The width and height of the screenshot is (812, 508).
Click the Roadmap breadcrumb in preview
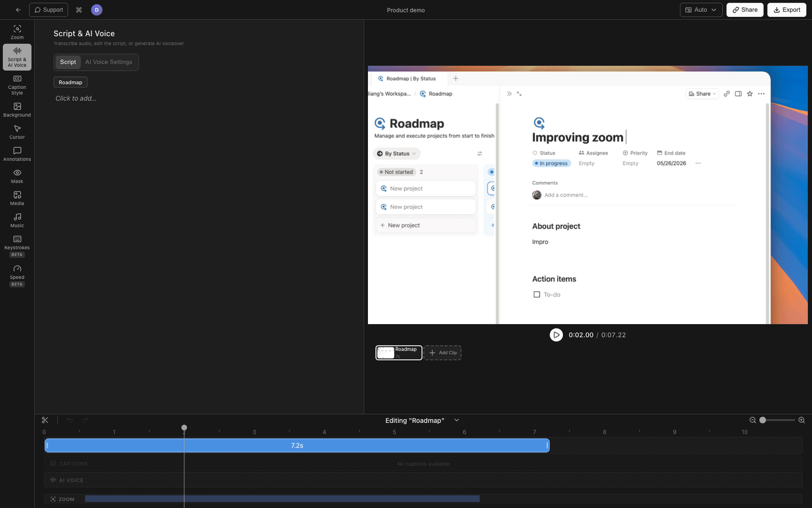click(x=436, y=94)
